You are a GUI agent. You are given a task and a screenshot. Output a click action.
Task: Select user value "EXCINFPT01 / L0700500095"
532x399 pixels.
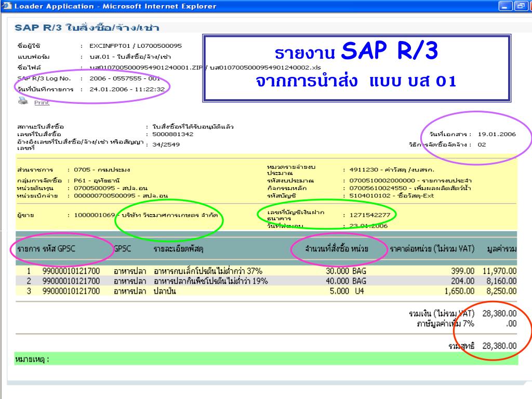pos(136,46)
